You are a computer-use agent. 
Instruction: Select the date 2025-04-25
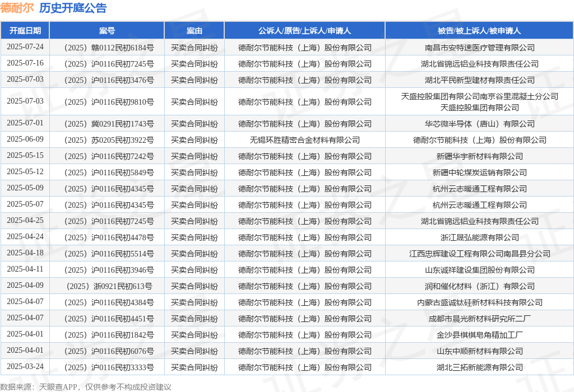(25, 221)
